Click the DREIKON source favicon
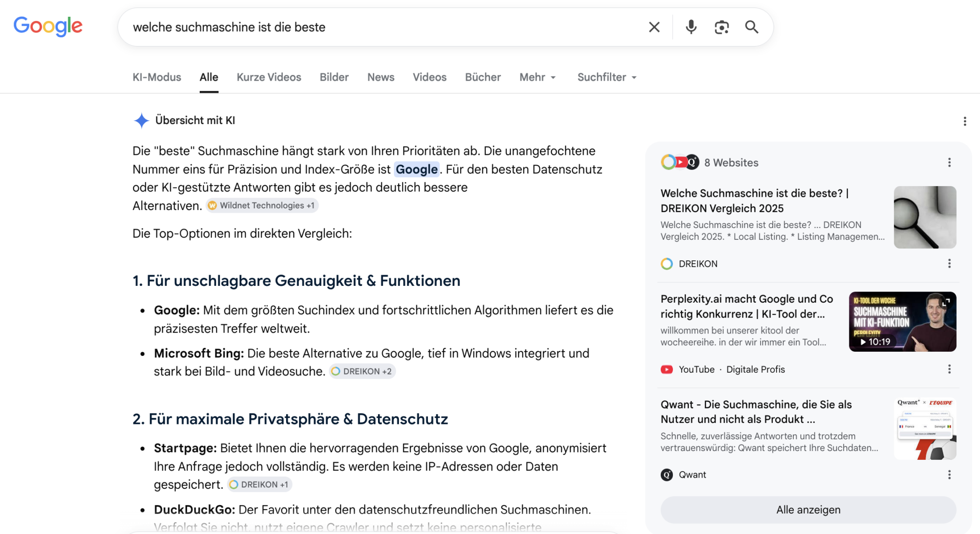 (x=667, y=264)
